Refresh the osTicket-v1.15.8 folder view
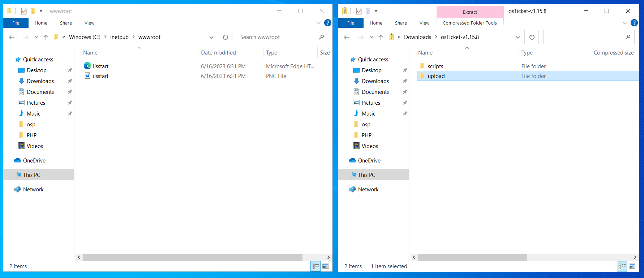The image size is (644, 278). (x=532, y=37)
